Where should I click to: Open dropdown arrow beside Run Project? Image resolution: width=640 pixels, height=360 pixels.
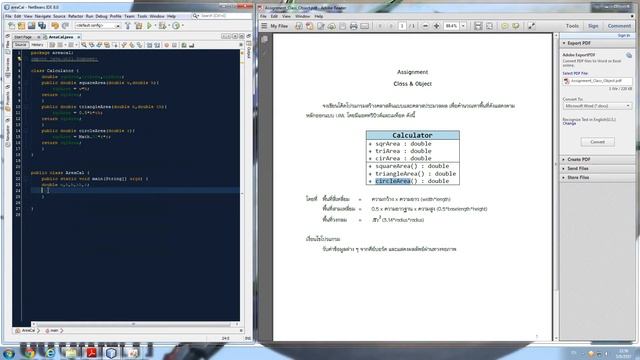click(155, 26)
